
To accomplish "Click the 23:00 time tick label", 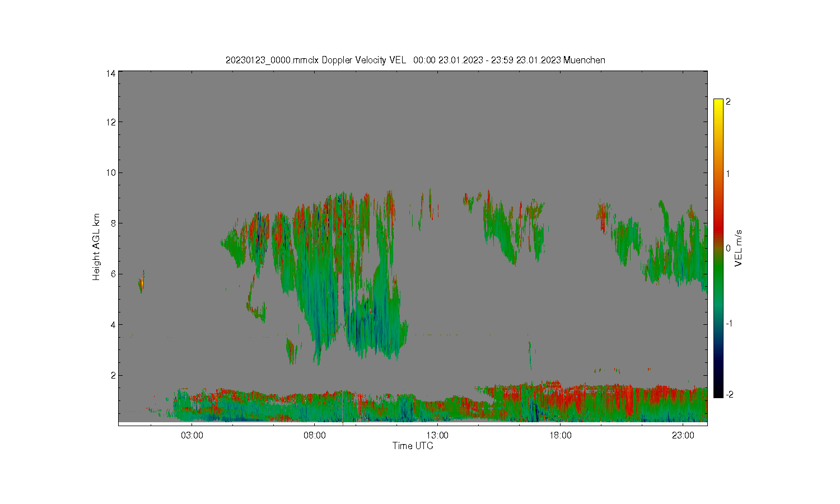I will pyautogui.click(x=683, y=435).
